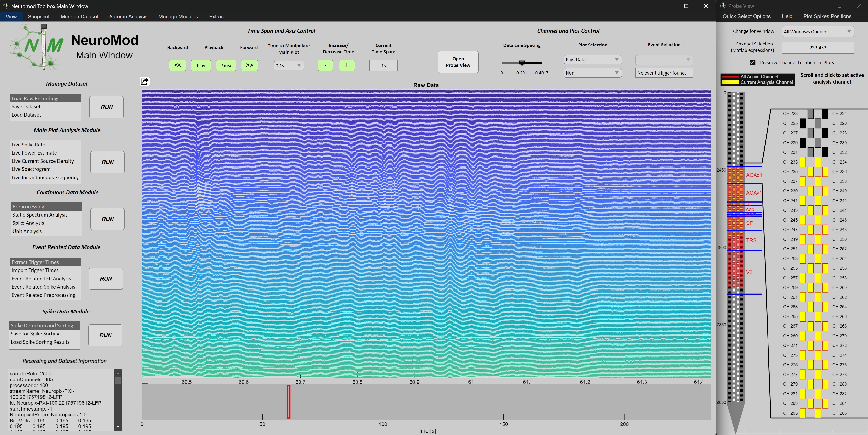Viewport: 868px width, 435px height.
Task: Click the red time marker in overview timeline
Action: tap(289, 402)
